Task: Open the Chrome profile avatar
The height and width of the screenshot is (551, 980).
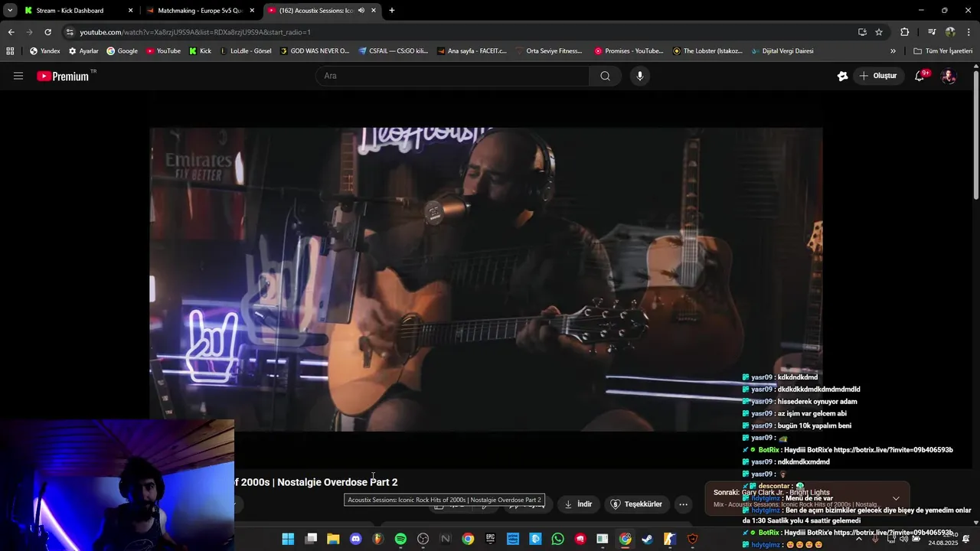Action: point(950,32)
